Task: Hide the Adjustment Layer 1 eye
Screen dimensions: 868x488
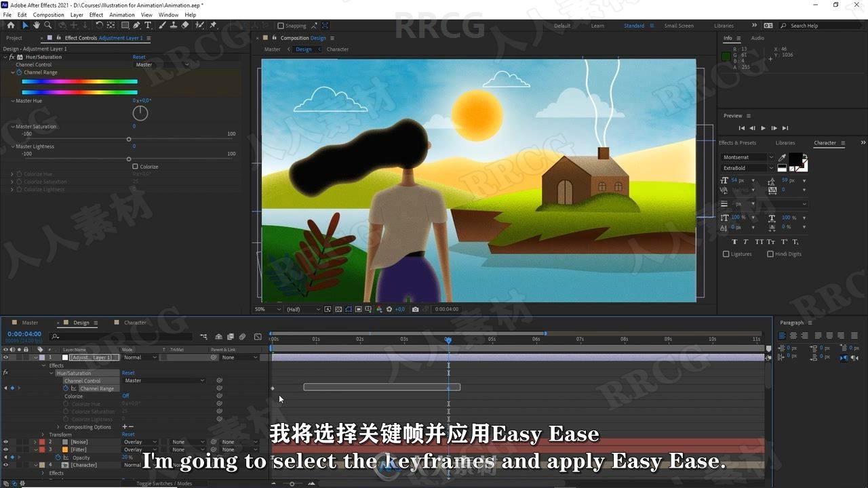Action: 5,357
